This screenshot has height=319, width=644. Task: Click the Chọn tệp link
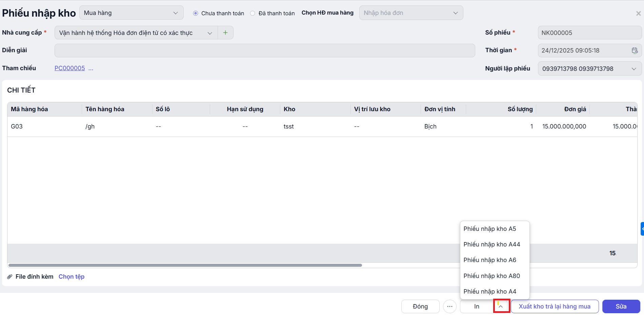pyautogui.click(x=72, y=277)
